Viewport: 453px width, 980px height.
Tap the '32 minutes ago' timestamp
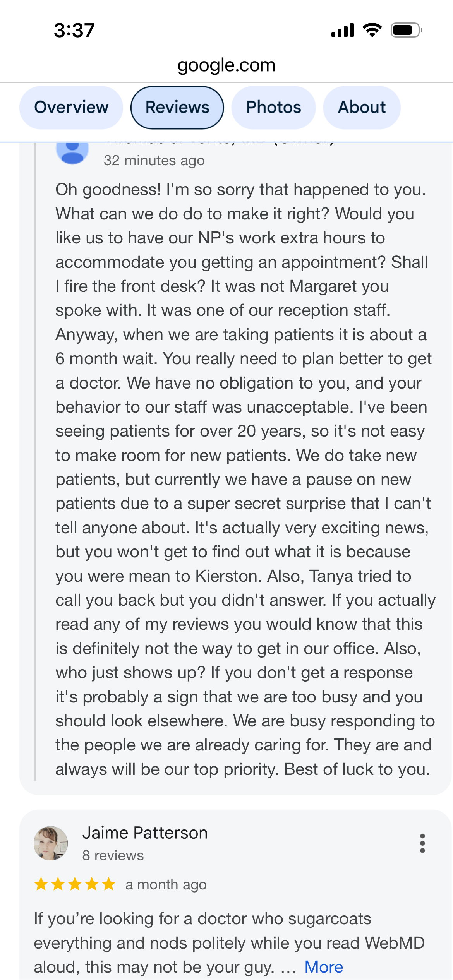point(154,160)
